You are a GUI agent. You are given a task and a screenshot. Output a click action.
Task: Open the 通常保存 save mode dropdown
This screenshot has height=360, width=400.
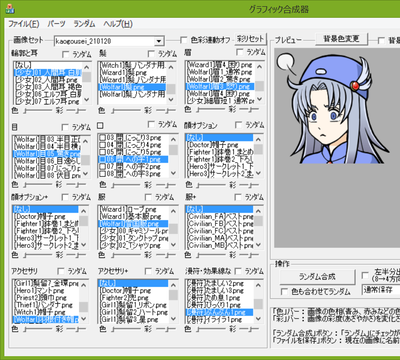tap(382, 290)
